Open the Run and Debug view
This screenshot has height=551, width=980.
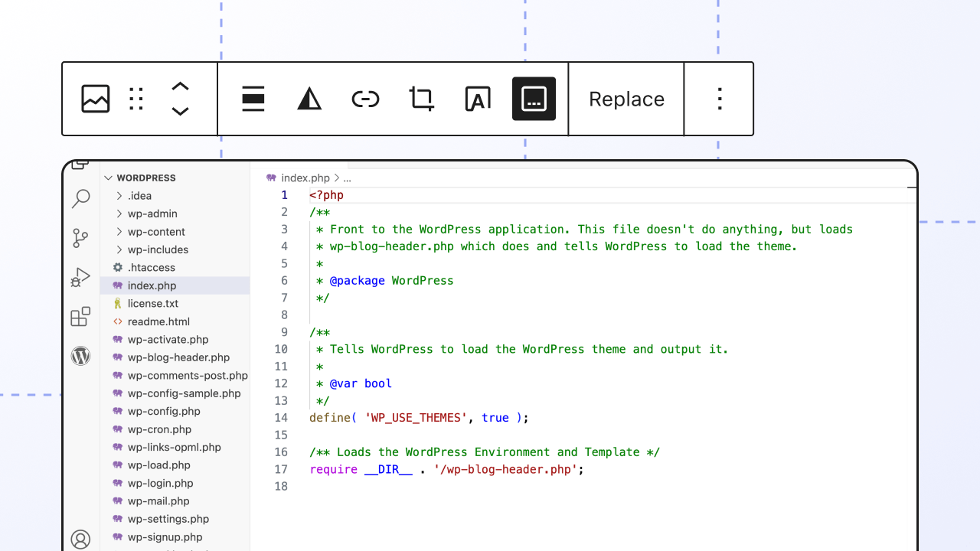(80, 277)
